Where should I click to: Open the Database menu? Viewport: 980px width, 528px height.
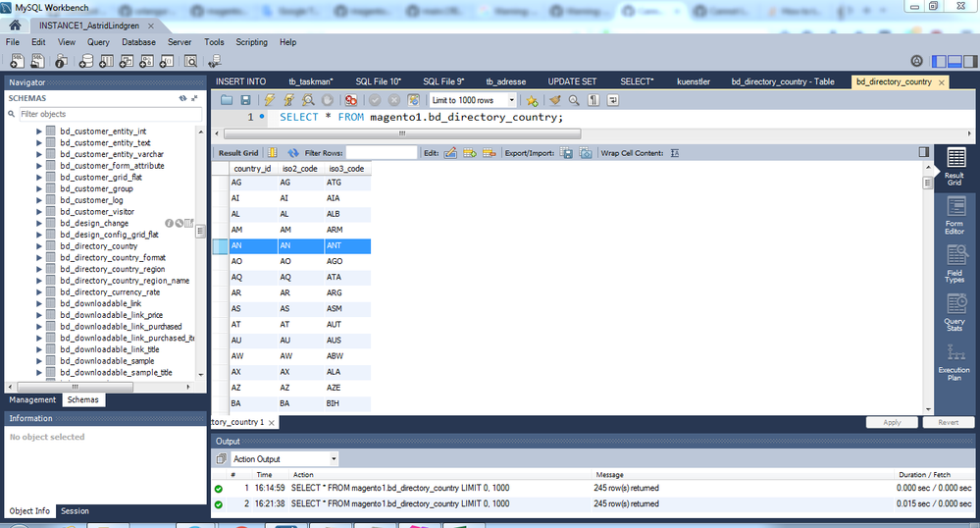[138, 42]
